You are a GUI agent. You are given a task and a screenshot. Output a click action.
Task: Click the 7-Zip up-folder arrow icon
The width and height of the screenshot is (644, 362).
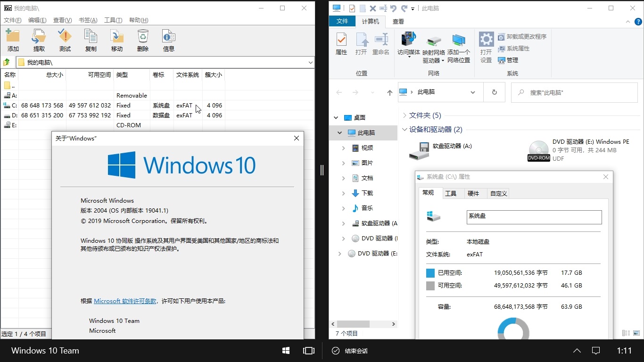(7, 62)
